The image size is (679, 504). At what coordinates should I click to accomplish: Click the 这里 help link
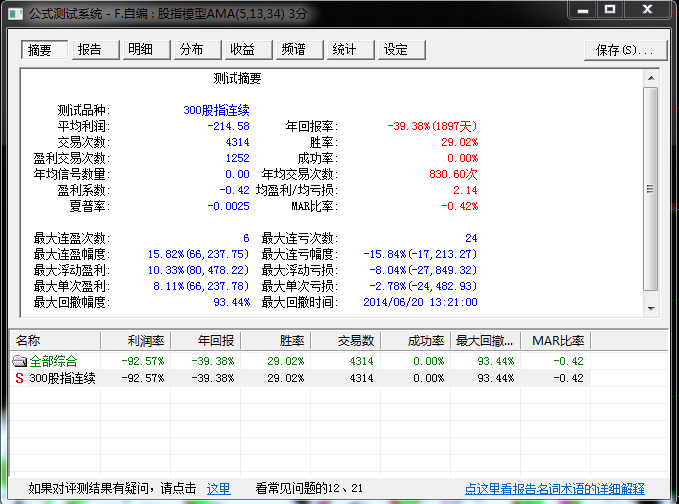[x=218, y=489]
